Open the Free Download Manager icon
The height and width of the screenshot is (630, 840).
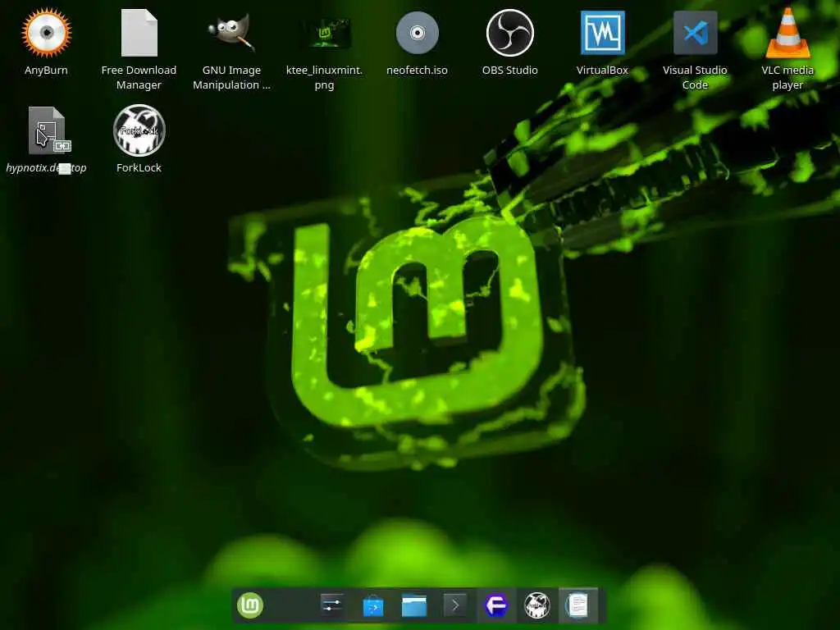[139, 33]
